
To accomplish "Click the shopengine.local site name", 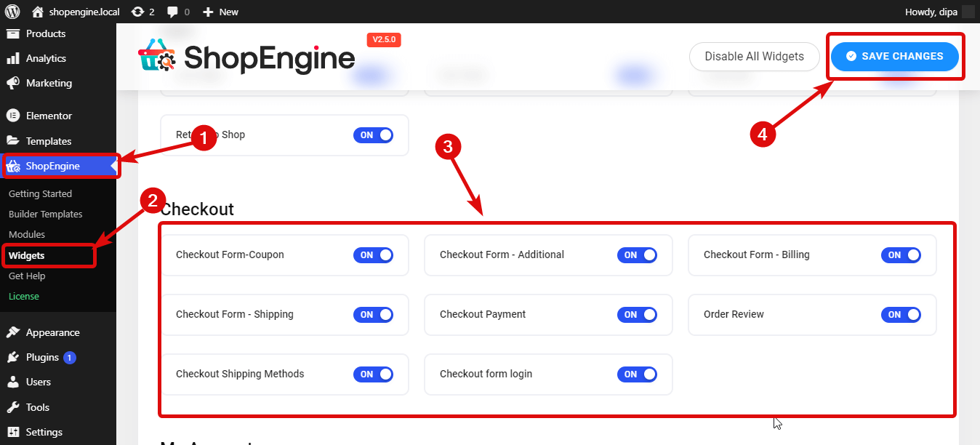I will tap(85, 12).
